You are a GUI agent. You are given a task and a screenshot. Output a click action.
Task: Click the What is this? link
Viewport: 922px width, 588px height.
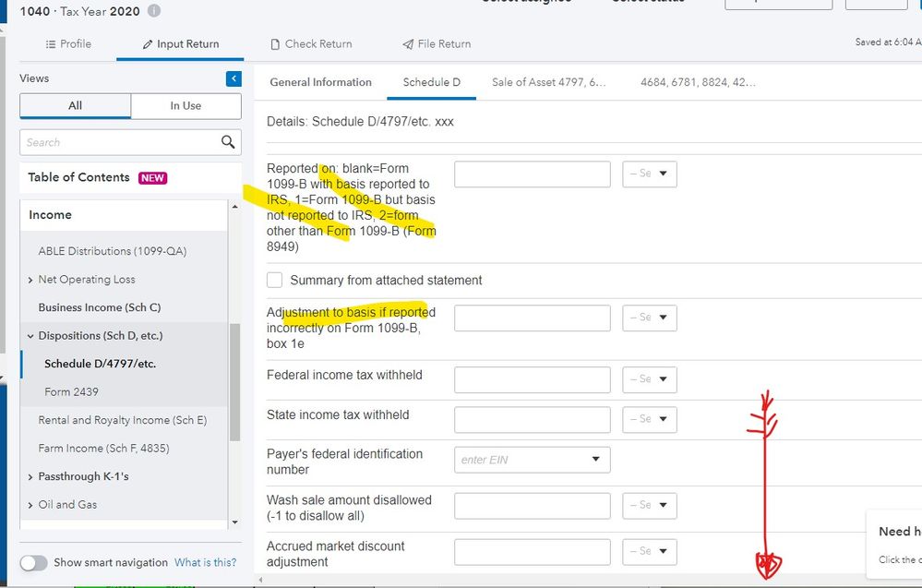pos(205,562)
